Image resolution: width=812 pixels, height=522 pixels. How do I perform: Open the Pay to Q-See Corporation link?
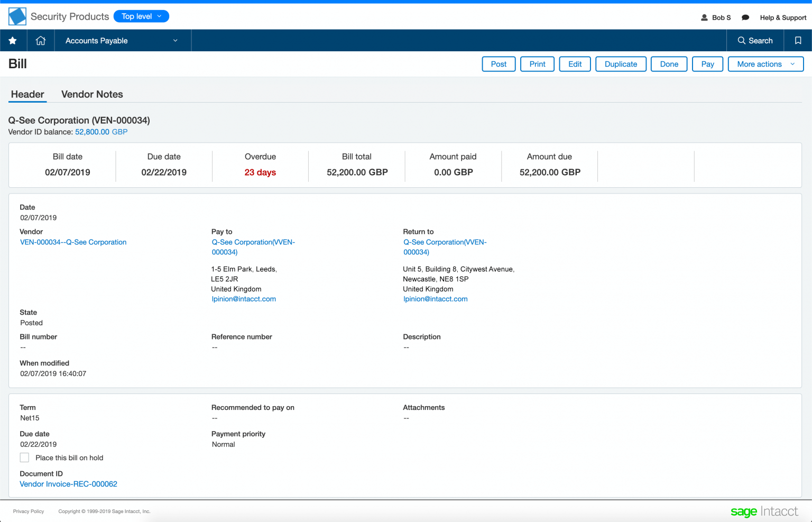253,247
